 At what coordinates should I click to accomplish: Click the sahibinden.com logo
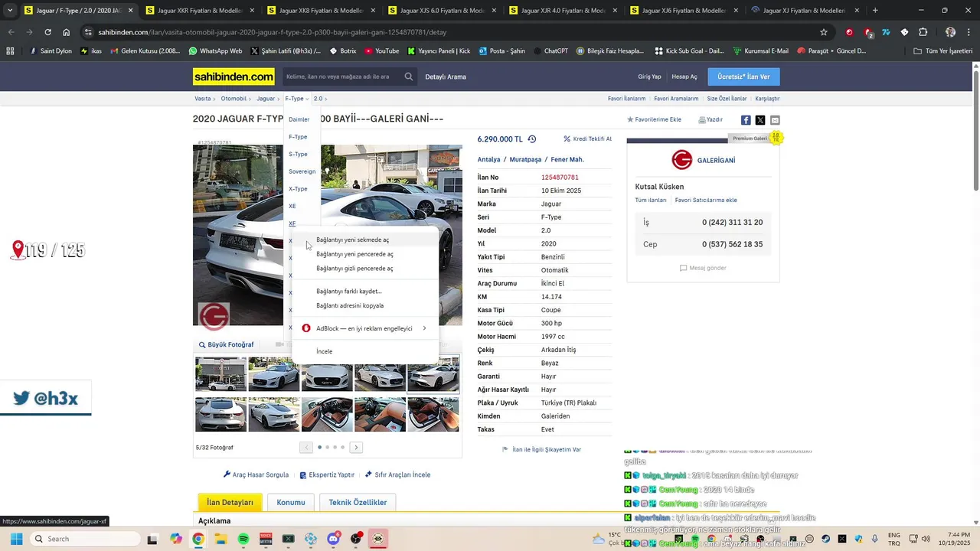pos(234,77)
